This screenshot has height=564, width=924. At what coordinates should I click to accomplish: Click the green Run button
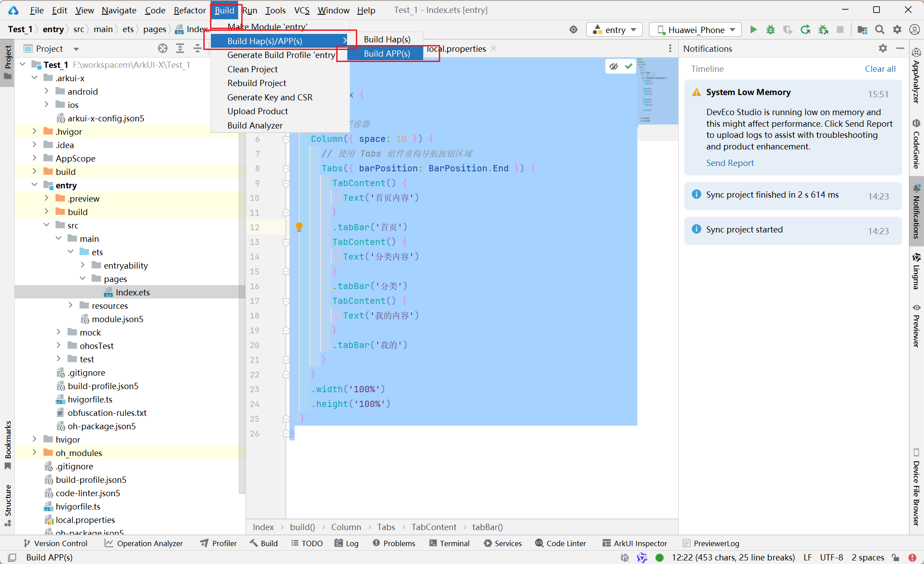[x=753, y=29]
